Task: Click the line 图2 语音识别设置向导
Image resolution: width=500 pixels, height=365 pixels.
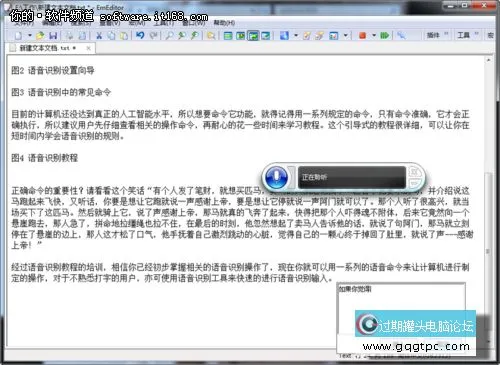Action: click(53, 70)
